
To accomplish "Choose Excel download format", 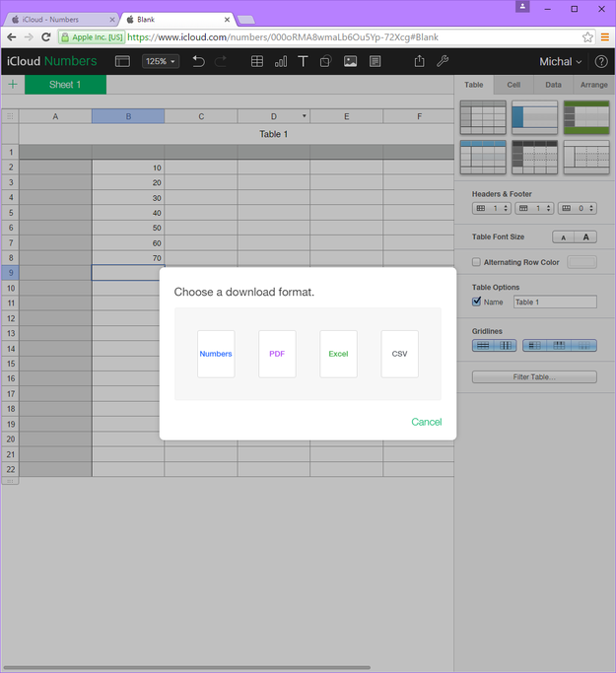I will tap(338, 354).
